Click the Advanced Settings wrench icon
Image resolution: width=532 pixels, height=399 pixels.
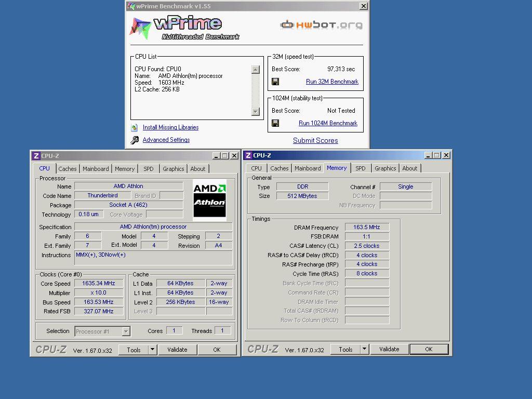pyautogui.click(x=135, y=140)
